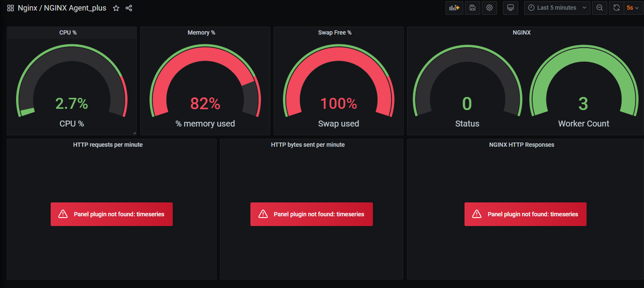Image resolution: width=644 pixels, height=288 pixels.
Task: Open the Last 5 minutes time range dropdown
Action: click(557, 8)
